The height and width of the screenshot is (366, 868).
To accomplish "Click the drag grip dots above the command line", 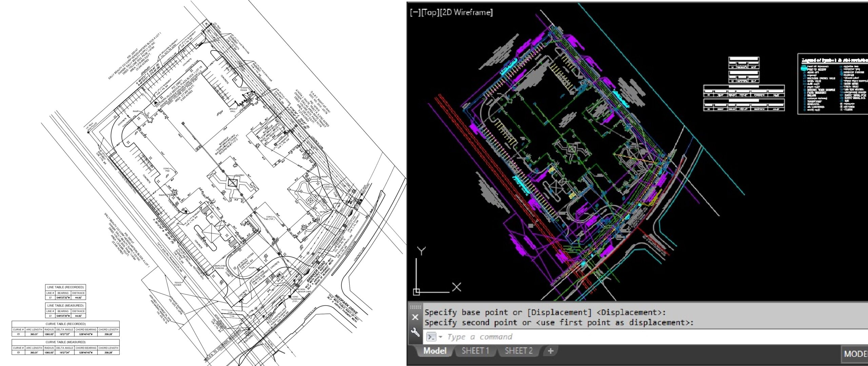I will [416, 307].
